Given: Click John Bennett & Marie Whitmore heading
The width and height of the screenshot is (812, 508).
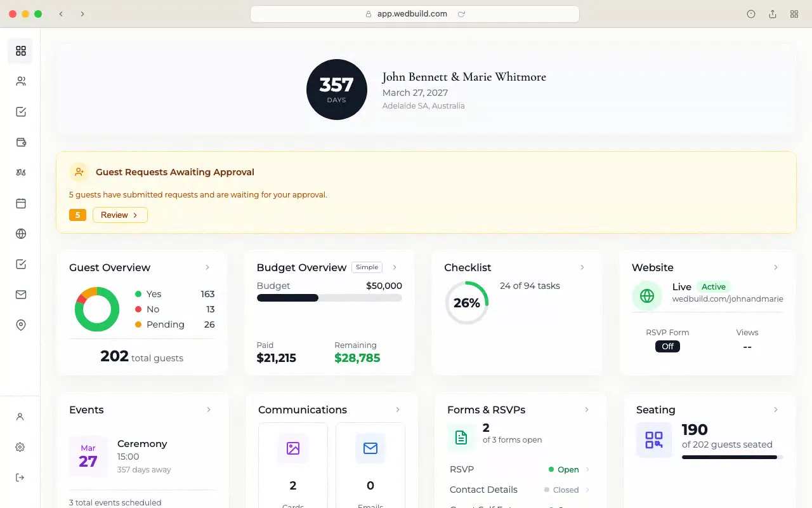Looking at the screenshot, I should (464, 77).
